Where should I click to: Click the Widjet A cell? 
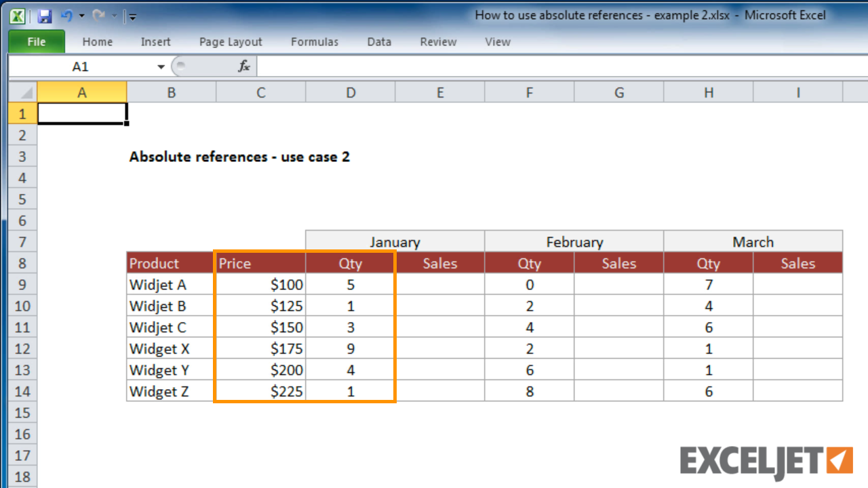[x=172, y=285]
